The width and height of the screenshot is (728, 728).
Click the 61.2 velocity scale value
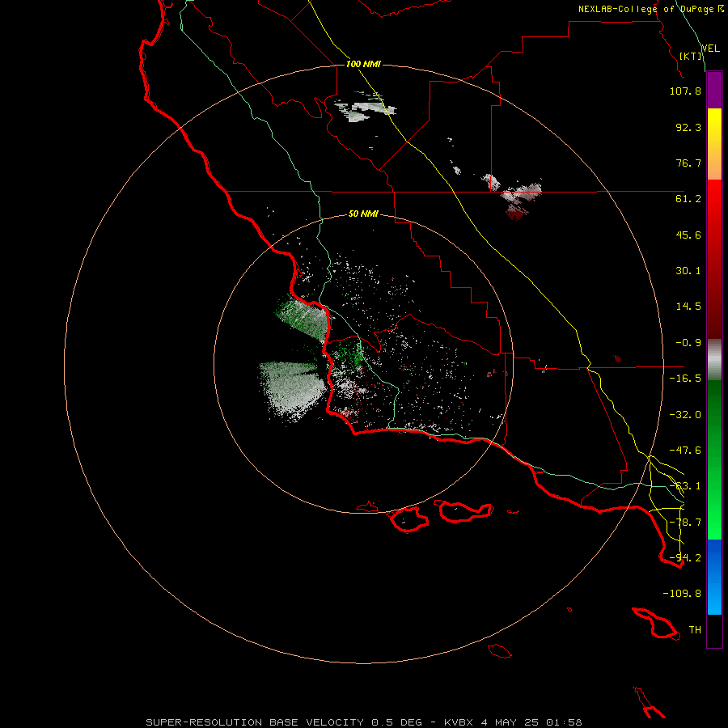pos(688,199)
